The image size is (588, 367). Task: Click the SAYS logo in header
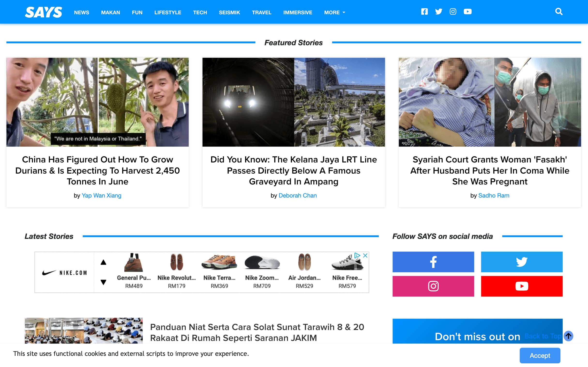44,12
